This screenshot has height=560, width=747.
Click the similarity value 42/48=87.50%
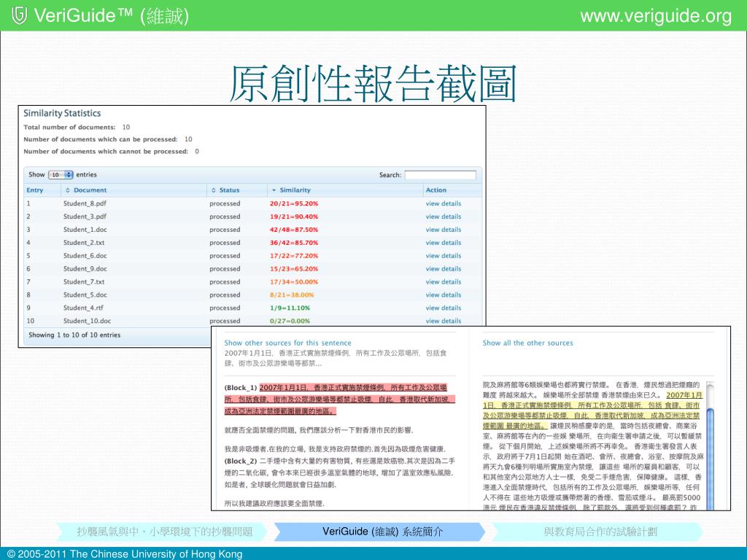(294, 230)
